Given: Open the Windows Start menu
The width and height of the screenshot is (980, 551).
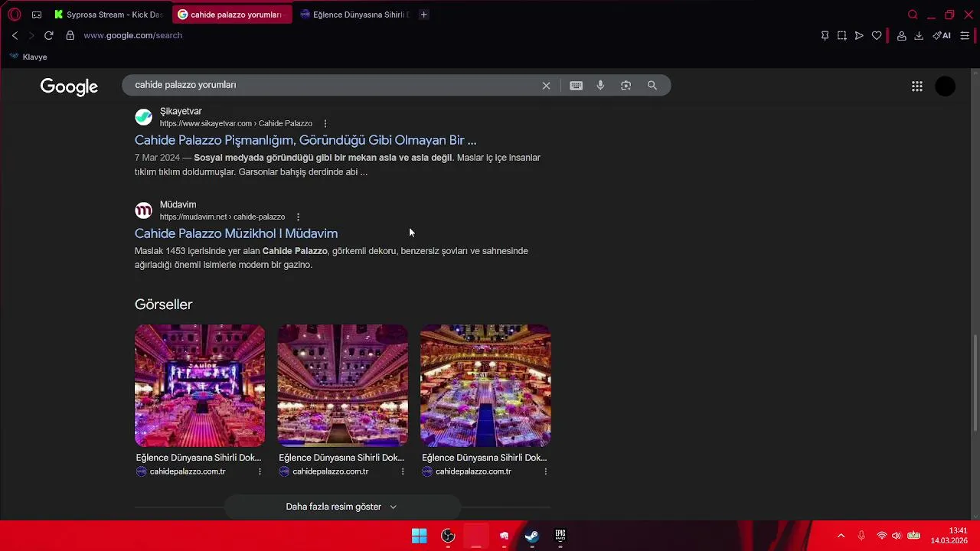Looking at the screenshot, I should [419, 536].
